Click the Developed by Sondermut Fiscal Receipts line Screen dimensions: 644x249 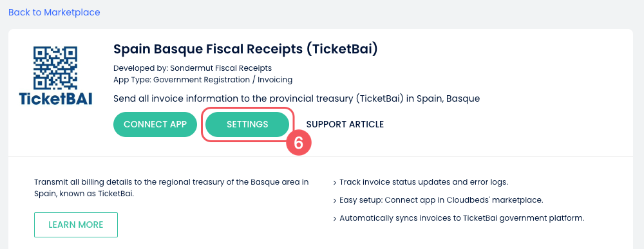(192, 68)
